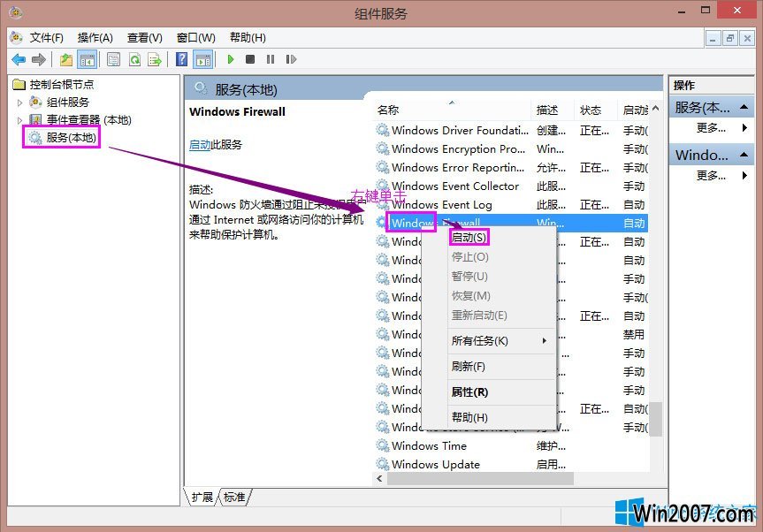Image resolution: width=763 pixels, height=532 pixels.
Task: Collapse the 服务(本... section in the 操作 pane
Action: (x=744, y=107)
